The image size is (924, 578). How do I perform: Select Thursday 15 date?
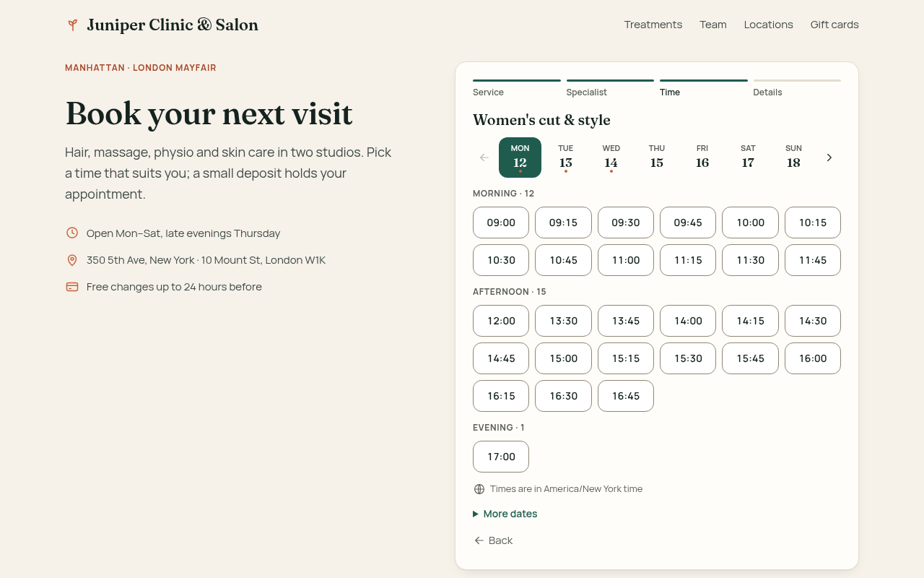(657, 158)
